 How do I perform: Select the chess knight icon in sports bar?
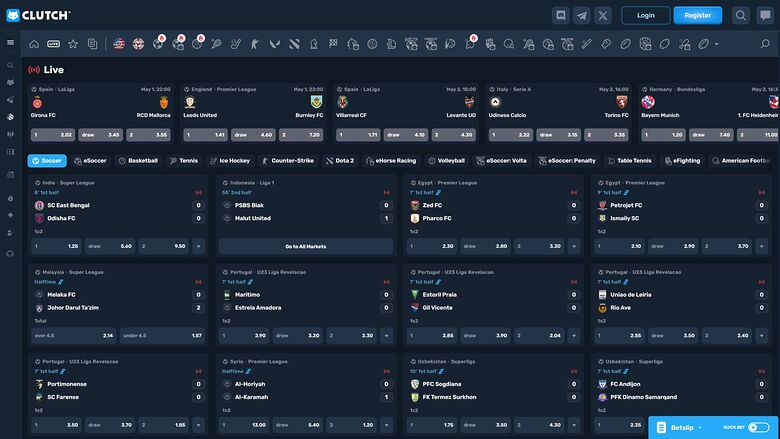[314, 44]
